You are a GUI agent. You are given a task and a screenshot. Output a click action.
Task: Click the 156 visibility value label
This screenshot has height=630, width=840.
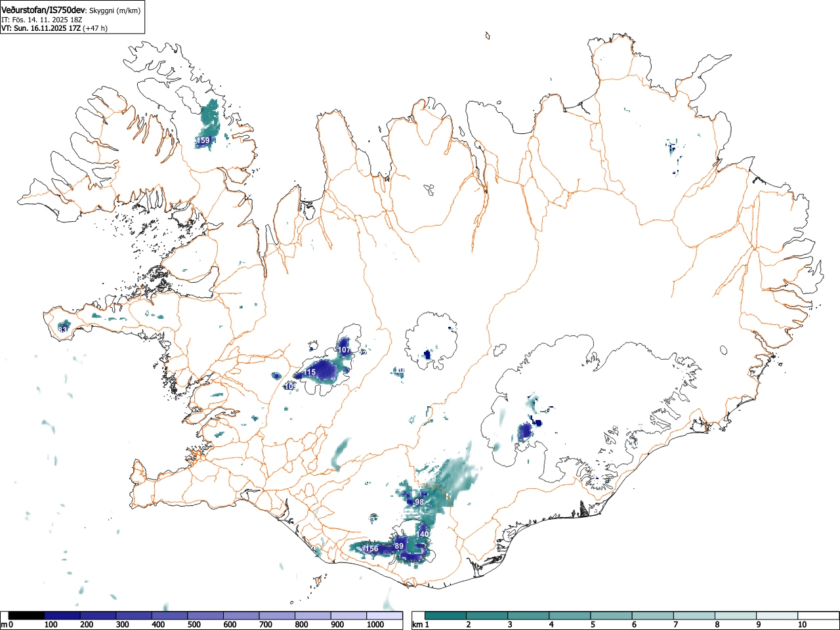click(371, 549)
